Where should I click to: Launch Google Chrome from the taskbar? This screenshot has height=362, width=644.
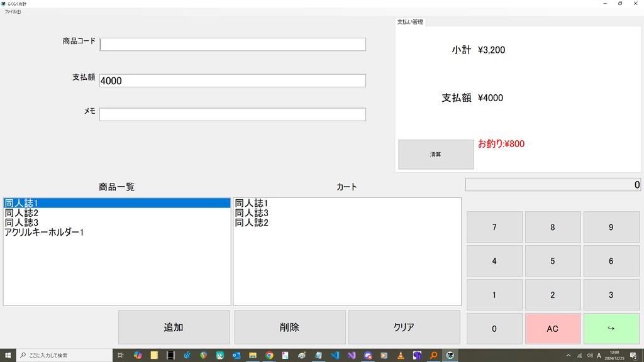pos(269,356)
